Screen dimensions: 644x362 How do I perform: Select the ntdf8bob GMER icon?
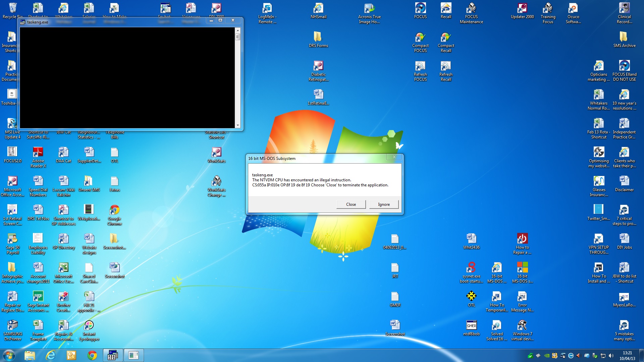(471, 328)
